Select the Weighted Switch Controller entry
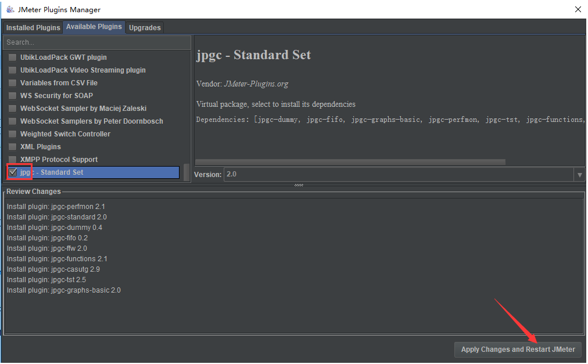The image size is (588, 364). coord(93,134)
